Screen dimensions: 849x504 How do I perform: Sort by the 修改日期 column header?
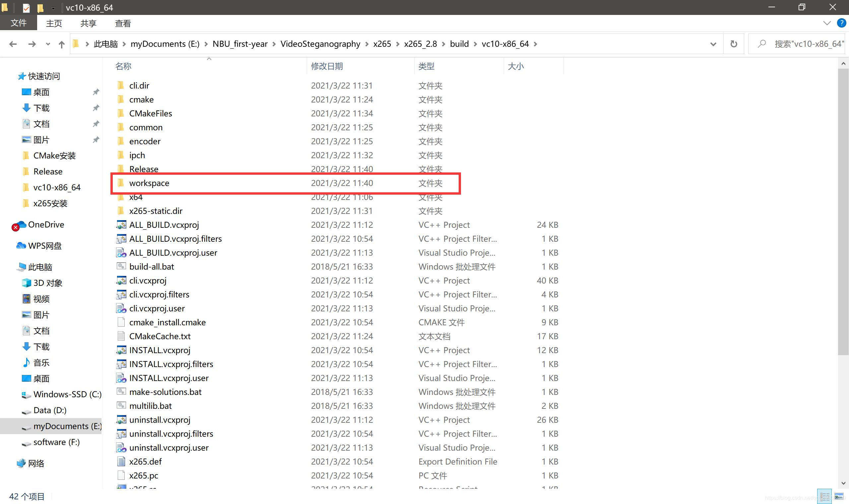point(327,66)
